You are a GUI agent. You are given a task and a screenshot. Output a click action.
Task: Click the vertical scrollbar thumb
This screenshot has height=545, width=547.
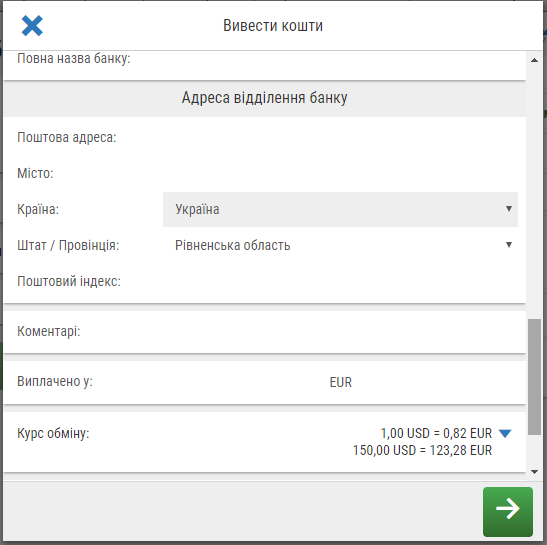click(x=534, y=377)
